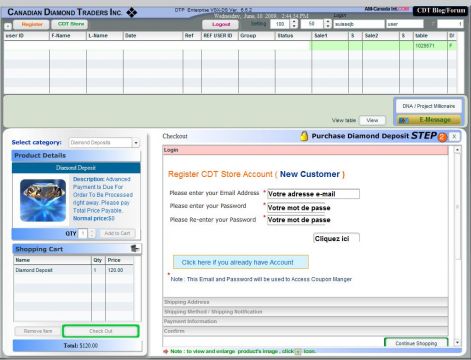Click the Group column header

click(257, 36)
